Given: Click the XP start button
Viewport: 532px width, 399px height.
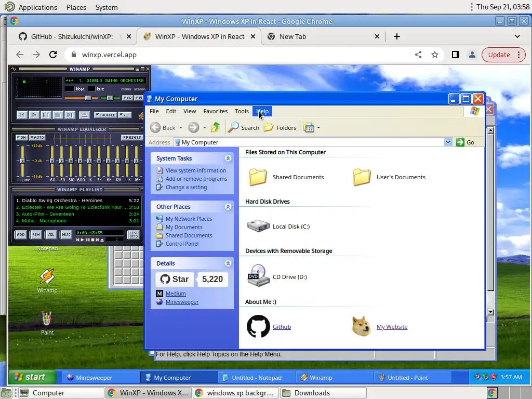Looking at the screenshot, I should pyautogui.click(x=31, y=377).
